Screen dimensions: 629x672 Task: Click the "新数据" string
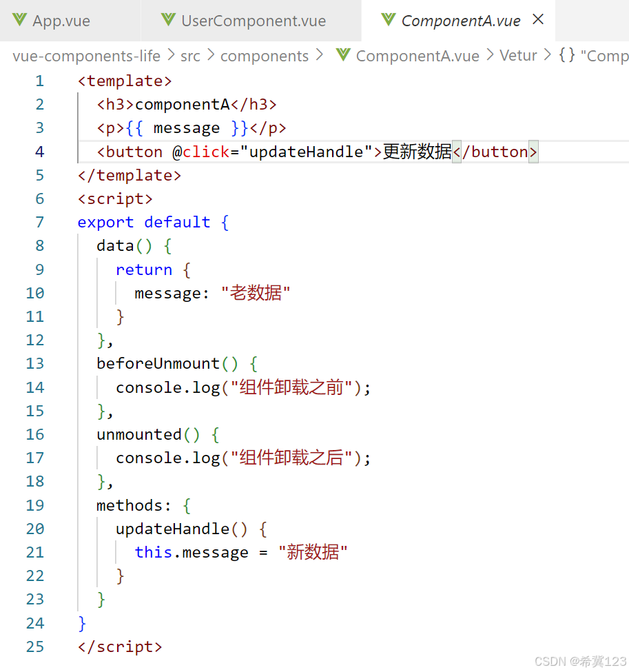(x=313, y=553)
